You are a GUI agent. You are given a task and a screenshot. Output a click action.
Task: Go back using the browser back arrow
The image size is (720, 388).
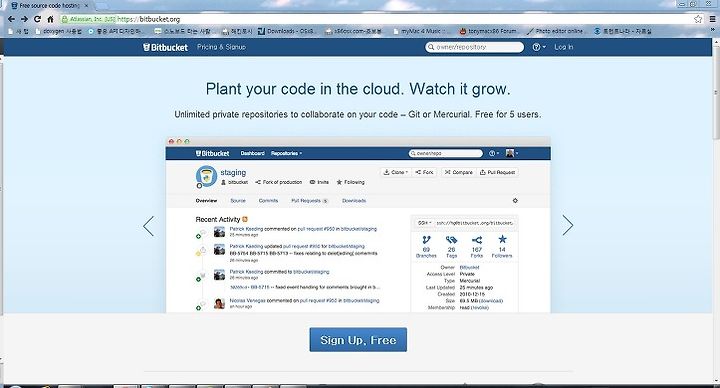pyautogui.click(x=11, y=19)
